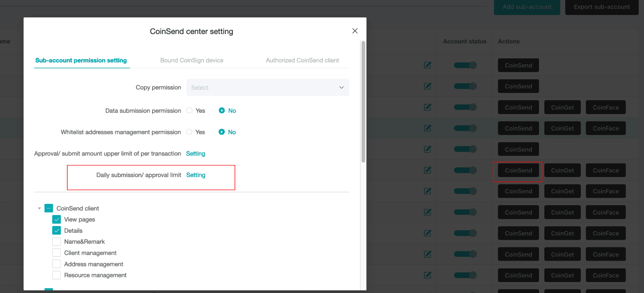Close the CoinSend center setting dialog
This screenshot has height=293, width=644.
355,31
